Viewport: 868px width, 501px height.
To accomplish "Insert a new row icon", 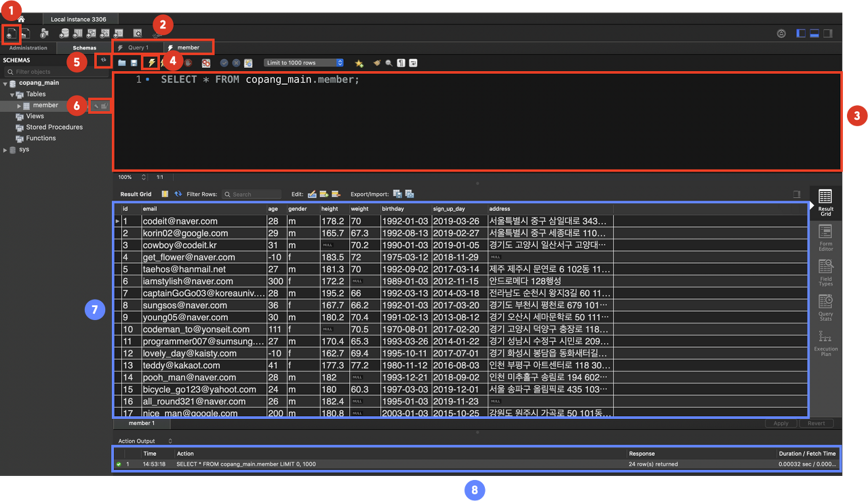I will click(x=323, y=194).
